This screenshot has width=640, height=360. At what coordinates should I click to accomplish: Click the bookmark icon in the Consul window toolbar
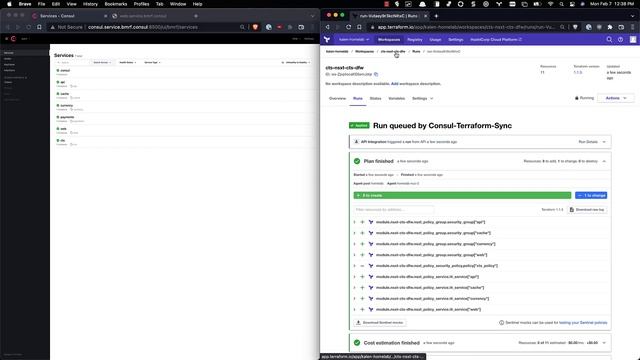[39, 27]
